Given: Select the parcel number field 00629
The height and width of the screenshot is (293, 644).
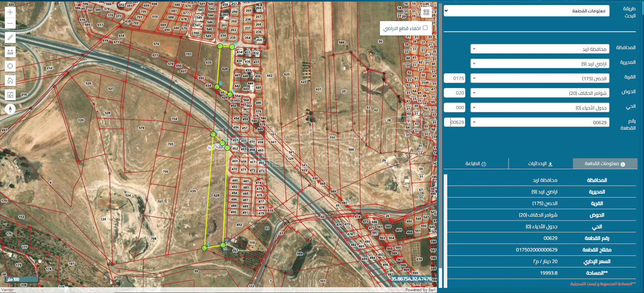Looking at the screenshot, I should tap(455, 122).
